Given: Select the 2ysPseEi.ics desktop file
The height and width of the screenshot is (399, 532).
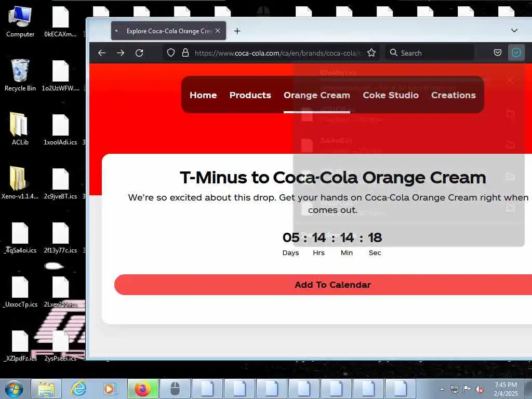Looking at the screenshot, I should tap(60, 345).
